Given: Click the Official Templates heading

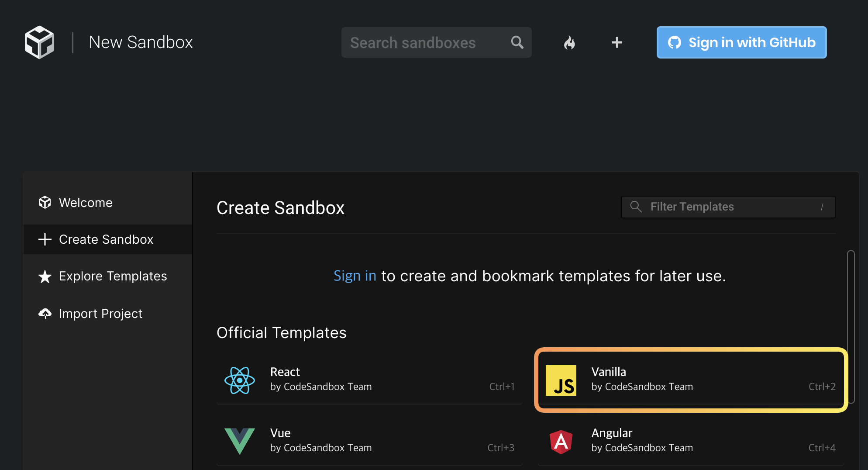Looking at the screenshot, I should point(281,333).
